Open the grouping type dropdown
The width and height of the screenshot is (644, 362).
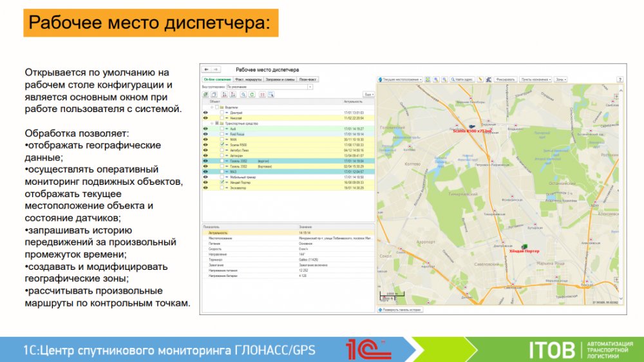(310, 86)
